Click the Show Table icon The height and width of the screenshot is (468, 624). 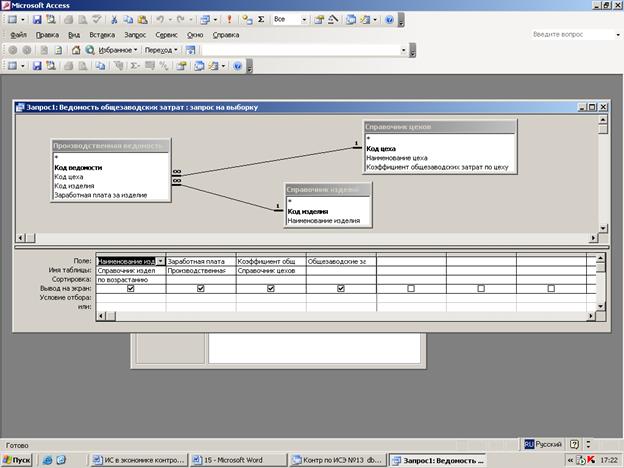[245, 19]
